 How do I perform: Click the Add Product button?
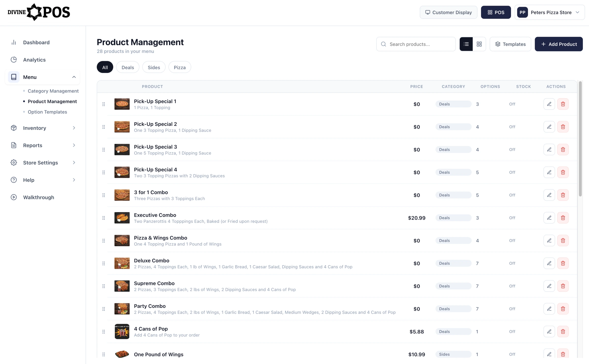(x=559, y=44)
